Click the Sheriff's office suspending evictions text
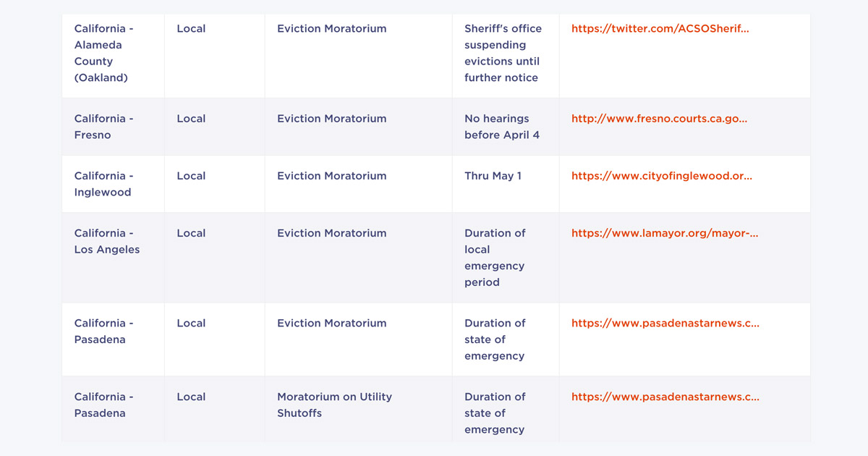This screenshot has width=868, height=456. 503,53
